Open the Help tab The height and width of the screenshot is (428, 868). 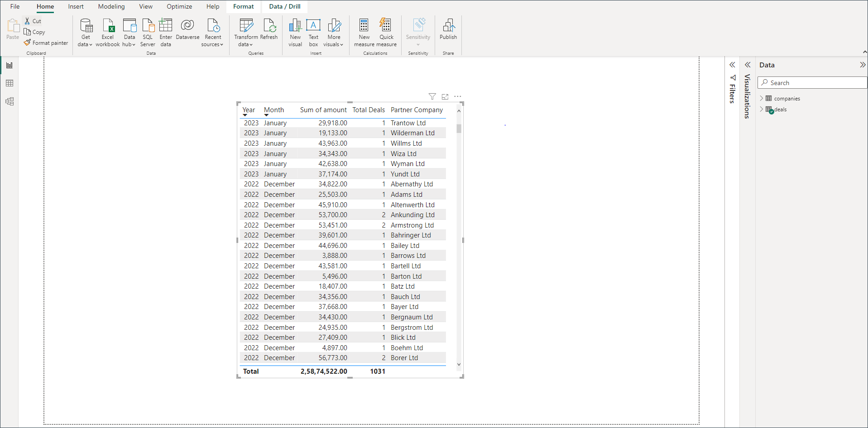213,6
